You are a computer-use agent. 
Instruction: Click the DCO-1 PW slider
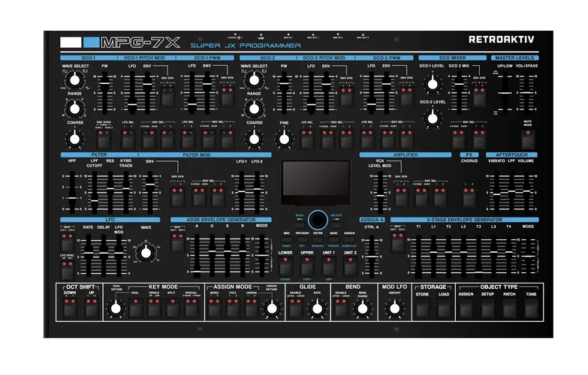[x=104, y=93]
